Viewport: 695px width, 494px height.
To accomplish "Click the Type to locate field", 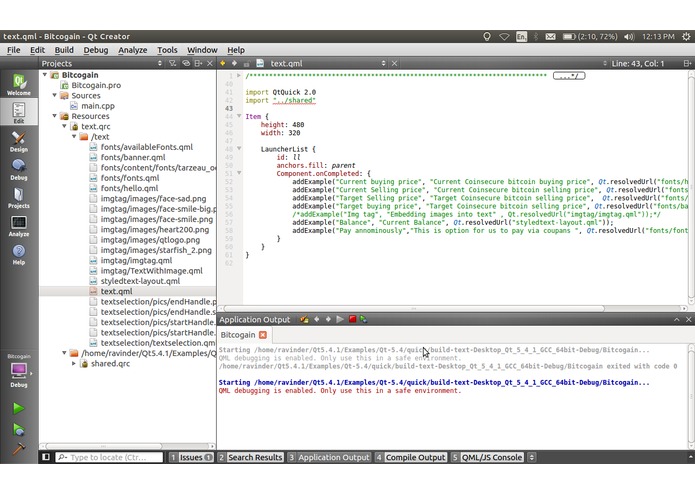I will click(109, 457).
